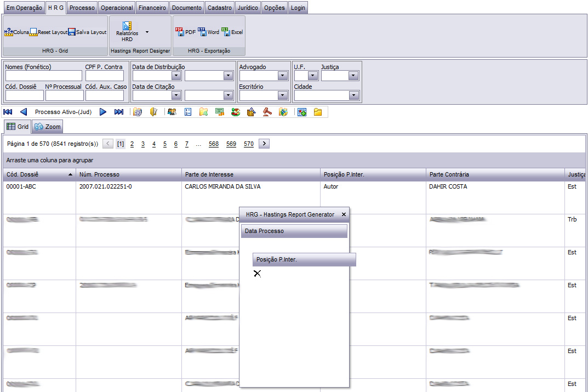The height and width of the screenshot is (392, 588).
Task: Click the judge's gavel icon
Action: [x=267, y=112]
